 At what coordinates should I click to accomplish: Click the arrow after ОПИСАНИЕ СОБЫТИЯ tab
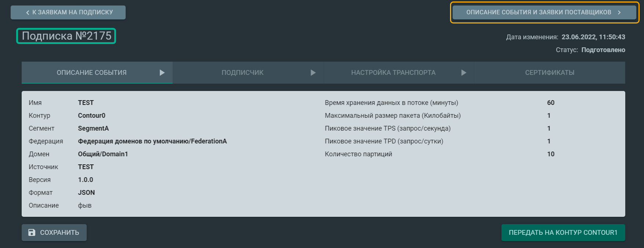coord(162,73)
